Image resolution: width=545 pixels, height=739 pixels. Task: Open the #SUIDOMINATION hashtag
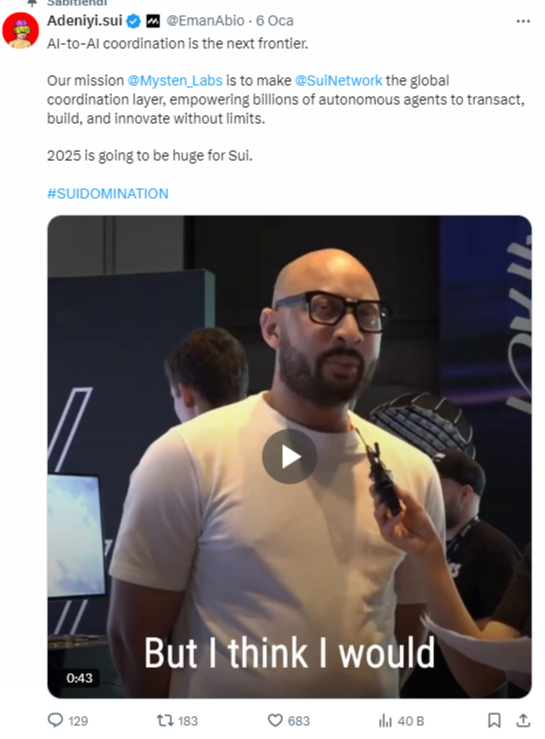[x=107, y=194]
